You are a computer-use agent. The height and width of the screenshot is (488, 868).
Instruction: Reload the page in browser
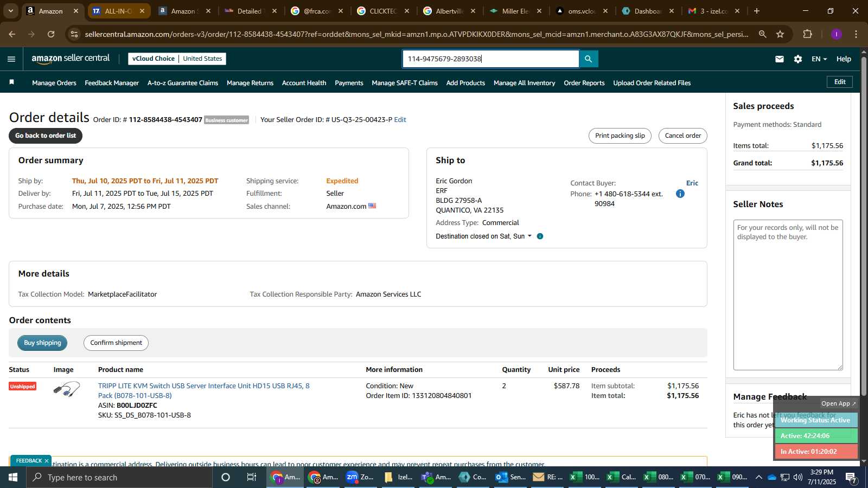click(51, 34)
